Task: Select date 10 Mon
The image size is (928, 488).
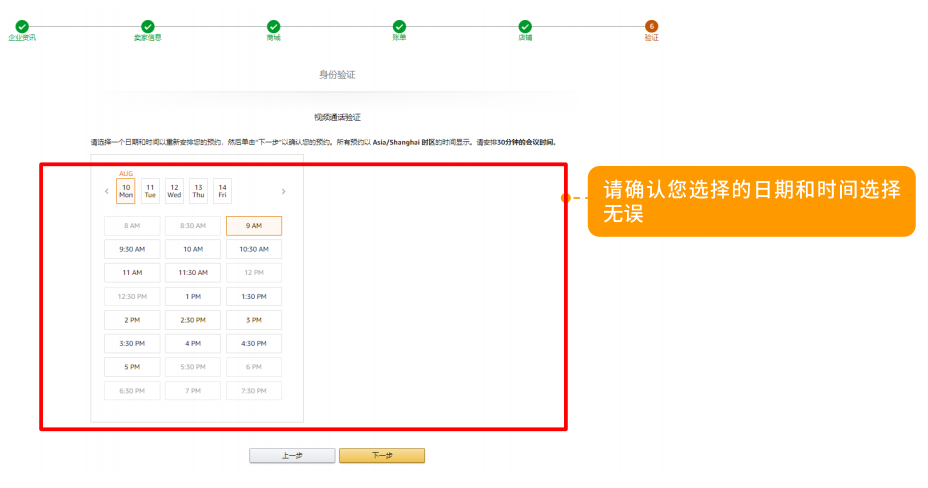Action: click(125, 191)
